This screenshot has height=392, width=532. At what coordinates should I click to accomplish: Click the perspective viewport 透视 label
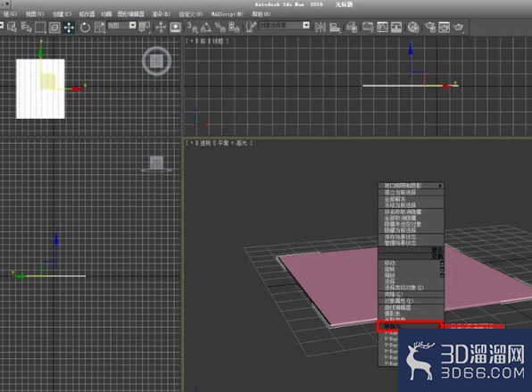pyautogui.click(x=205, y=143)
